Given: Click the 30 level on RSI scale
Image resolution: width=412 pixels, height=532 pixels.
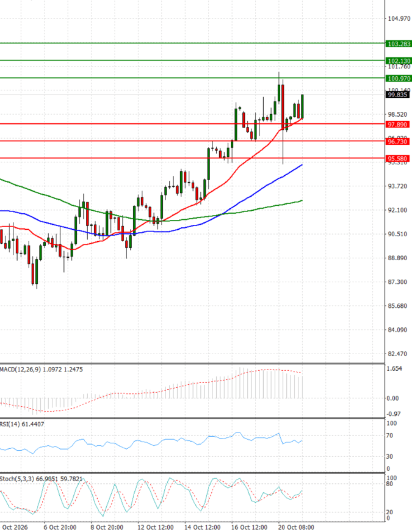Looking at the screenshot, I should tap(390, 457).
